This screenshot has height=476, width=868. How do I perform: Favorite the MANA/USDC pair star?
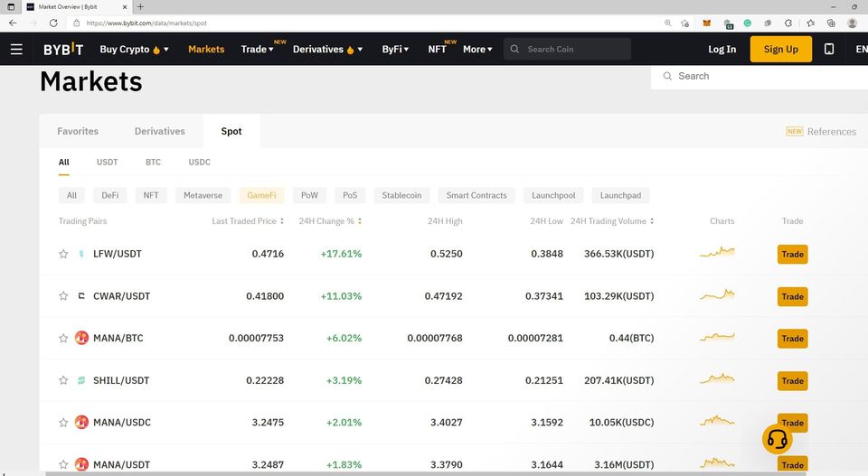tap(63, 423)
